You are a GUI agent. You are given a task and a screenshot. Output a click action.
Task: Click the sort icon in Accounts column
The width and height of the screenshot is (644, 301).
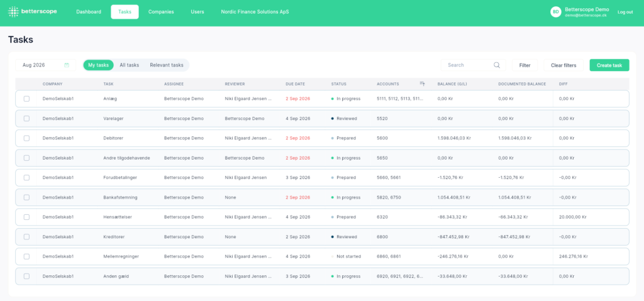[x=422, y=84]
